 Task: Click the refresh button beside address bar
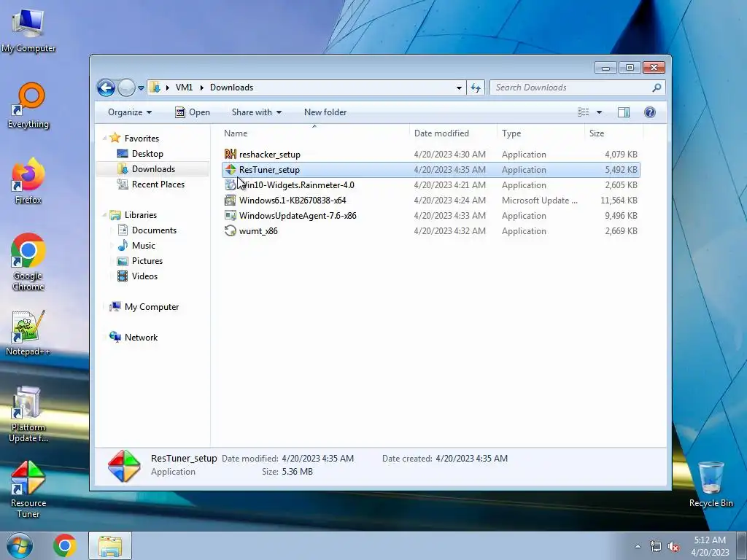(476, 87)
